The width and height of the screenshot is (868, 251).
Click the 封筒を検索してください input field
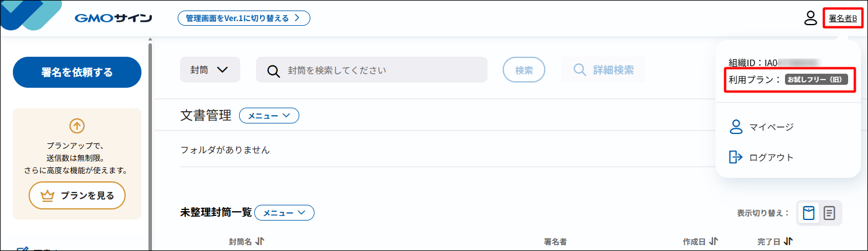point(372,70)
